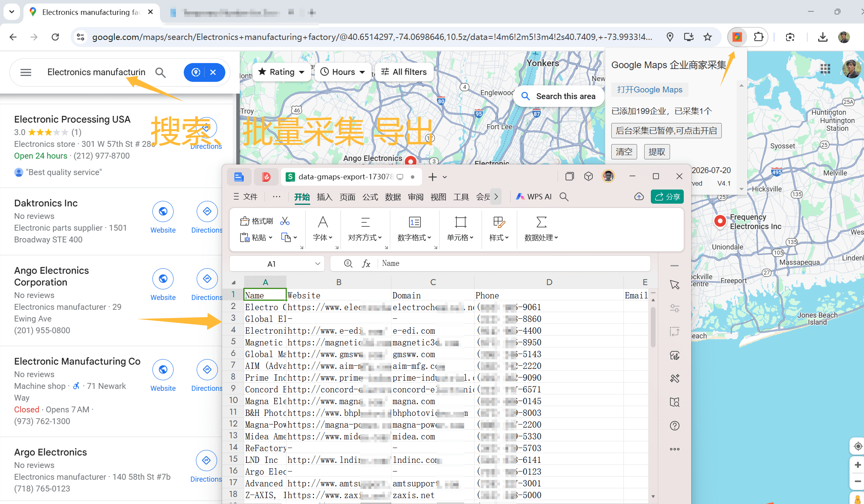Click the Google Maps scraper extension icon
The height and width of the screenshot is (504, 864).
(x=737, y=37)
